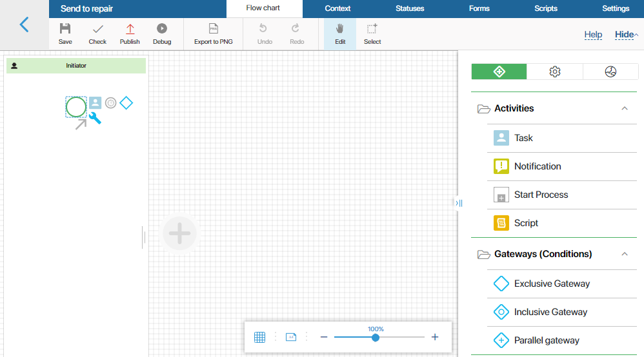Run the Check validation
The height and width of the screenshot is (357, 644).
click(97, 34)
